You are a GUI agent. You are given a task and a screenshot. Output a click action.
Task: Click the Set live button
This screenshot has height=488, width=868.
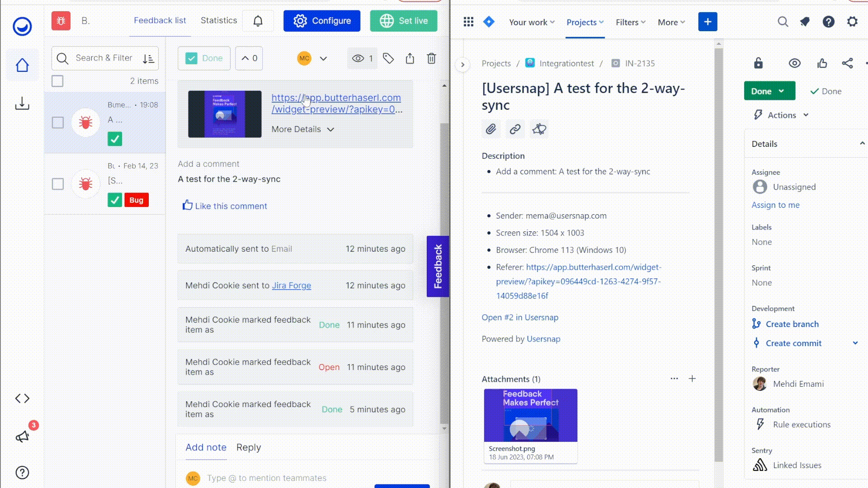(404, 21)
